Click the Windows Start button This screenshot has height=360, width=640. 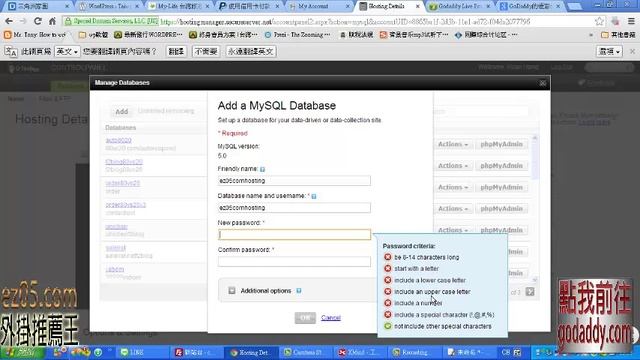pyautogui.click(x=21, y=352)
